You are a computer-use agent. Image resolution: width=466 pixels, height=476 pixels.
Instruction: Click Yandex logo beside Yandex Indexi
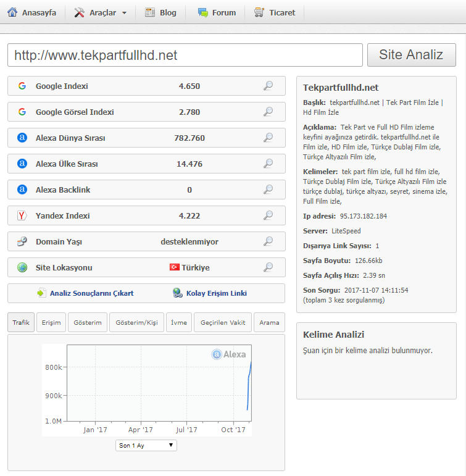click(x=22, y=215)
